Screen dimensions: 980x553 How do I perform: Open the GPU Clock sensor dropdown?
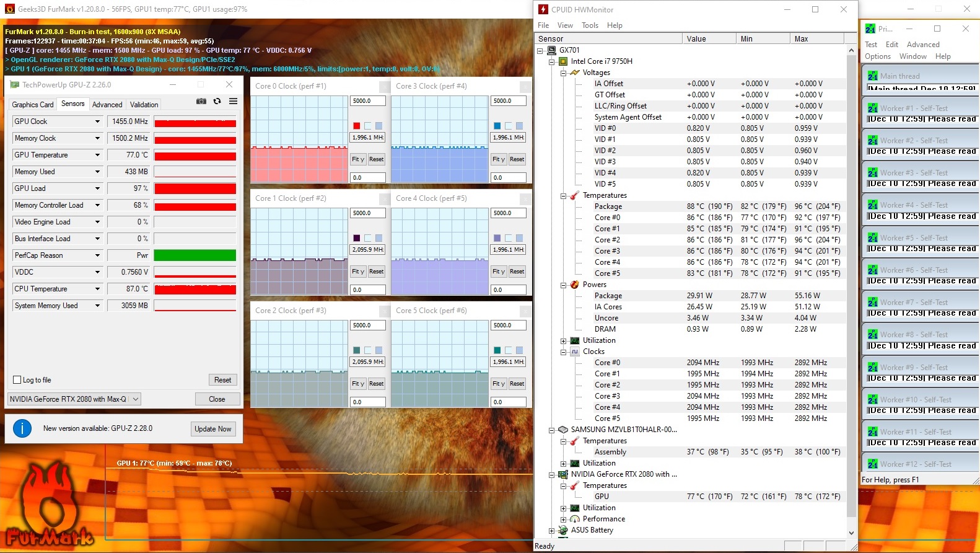coord(97,122)
